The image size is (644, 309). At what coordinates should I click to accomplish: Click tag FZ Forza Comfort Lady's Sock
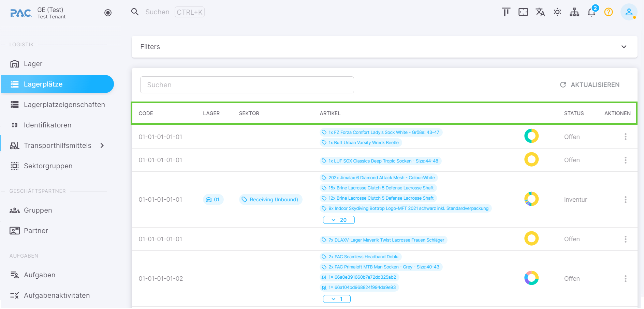[x=381, y=132]
